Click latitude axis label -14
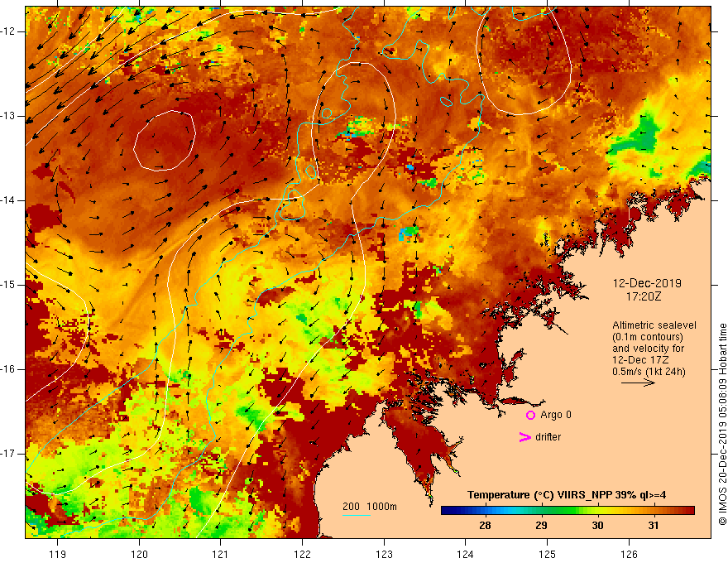The width and height of the screenshot is (728, 563). (x=8, y=200)
